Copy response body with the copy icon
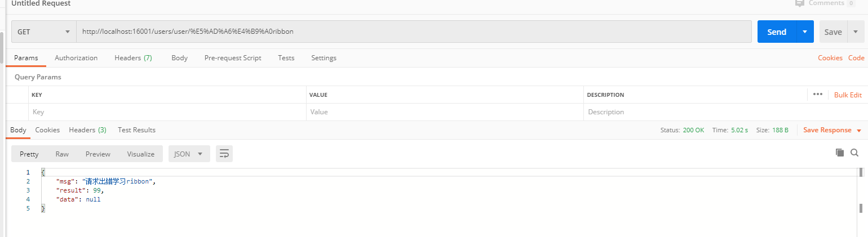The height and width of the screenshot is (237, 868). (840, 153)
